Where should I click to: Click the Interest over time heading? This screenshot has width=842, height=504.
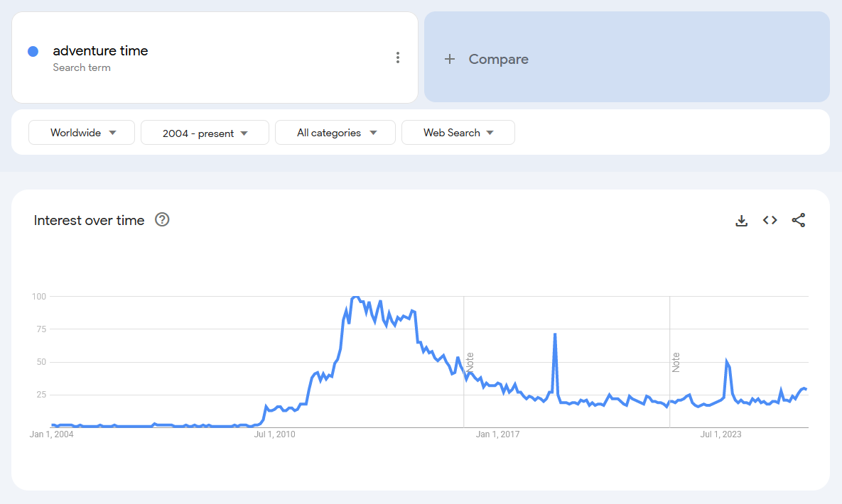[x=89, y=220]
